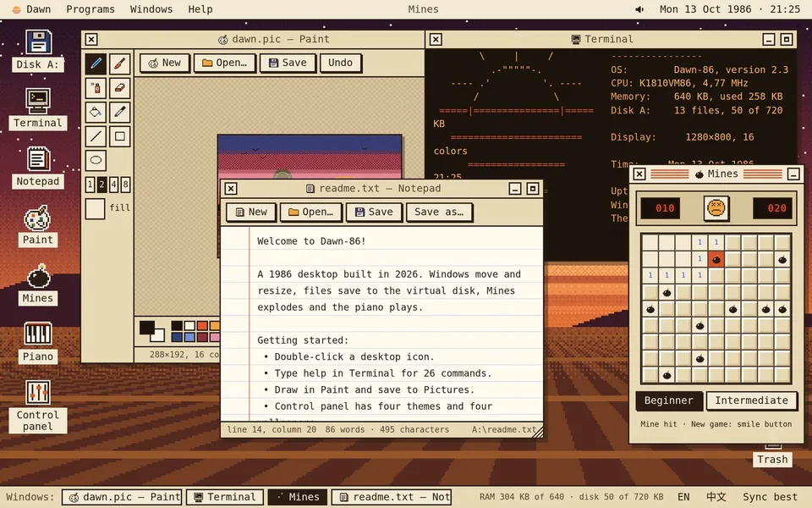Select the Control panel desktop icon
Screen dimensions: 812x508
(x=38, y=406)
